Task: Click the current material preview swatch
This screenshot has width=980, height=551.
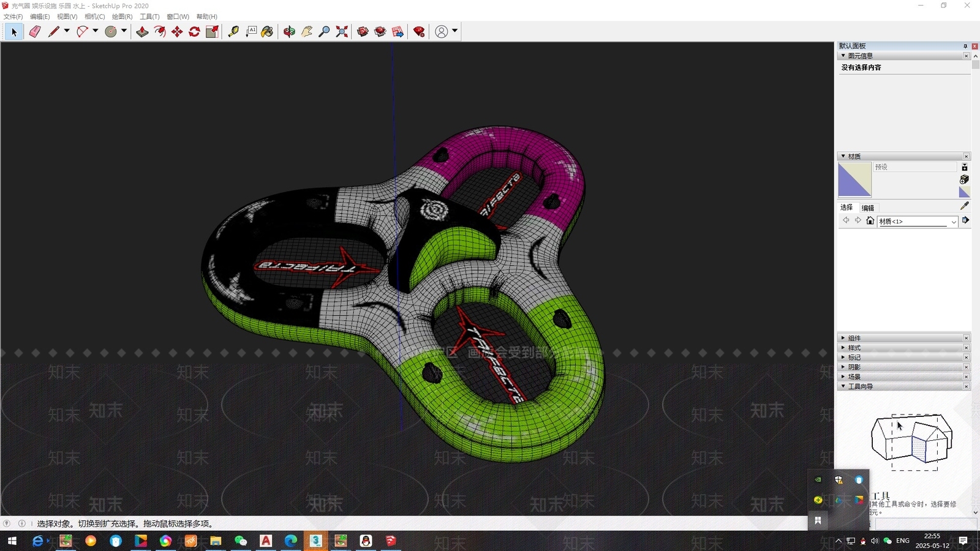Action: (854, 179)
